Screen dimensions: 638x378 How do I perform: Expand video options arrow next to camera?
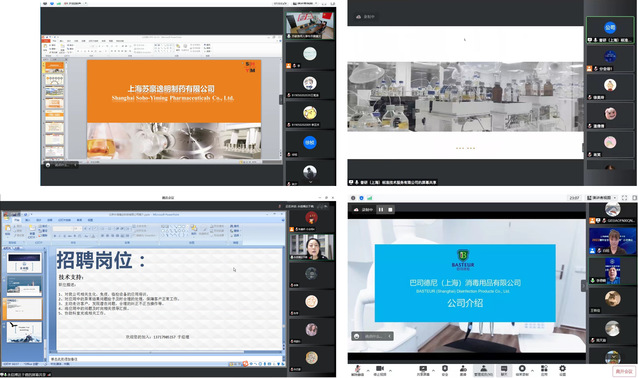pyautogui.click(x=390, y=370)
